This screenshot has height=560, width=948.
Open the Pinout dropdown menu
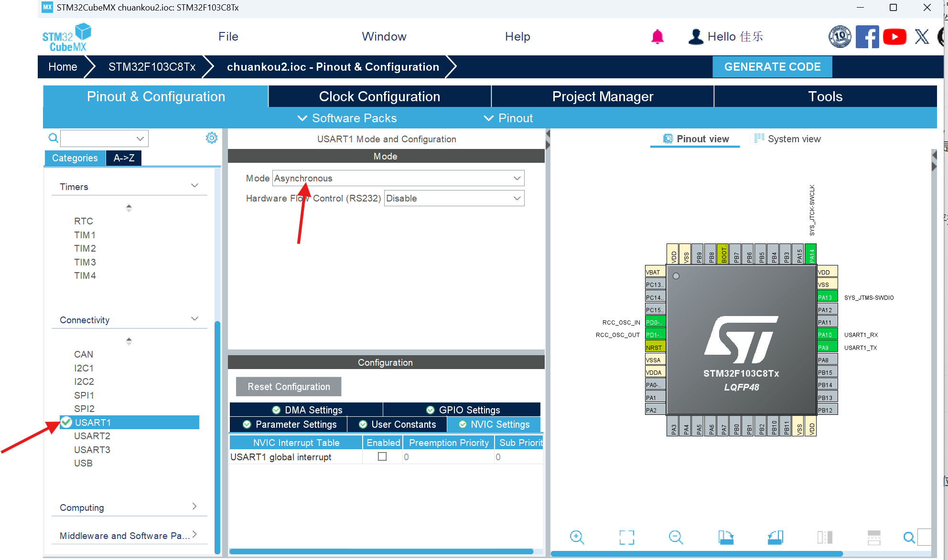coord(508,118)
